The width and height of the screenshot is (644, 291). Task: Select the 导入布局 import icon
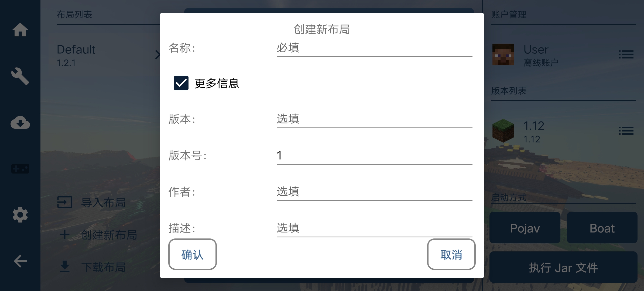(65, 202)
